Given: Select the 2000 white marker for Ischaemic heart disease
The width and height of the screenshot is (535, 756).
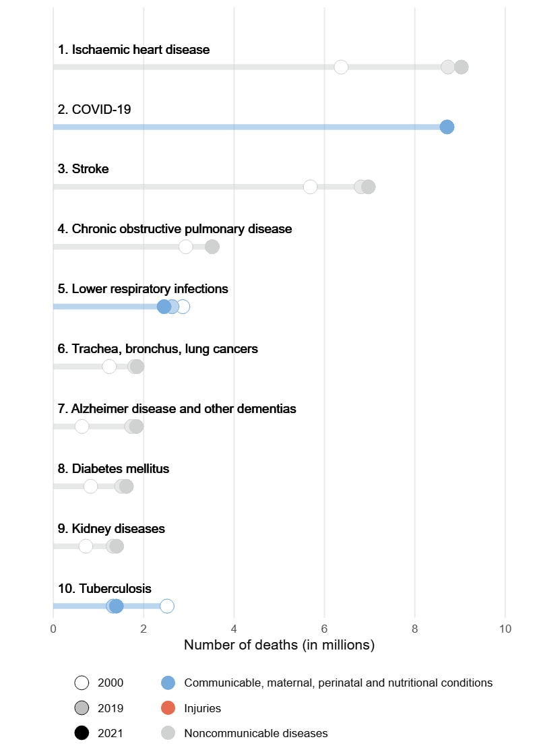Looking at the screenshot, I should 341,67.
